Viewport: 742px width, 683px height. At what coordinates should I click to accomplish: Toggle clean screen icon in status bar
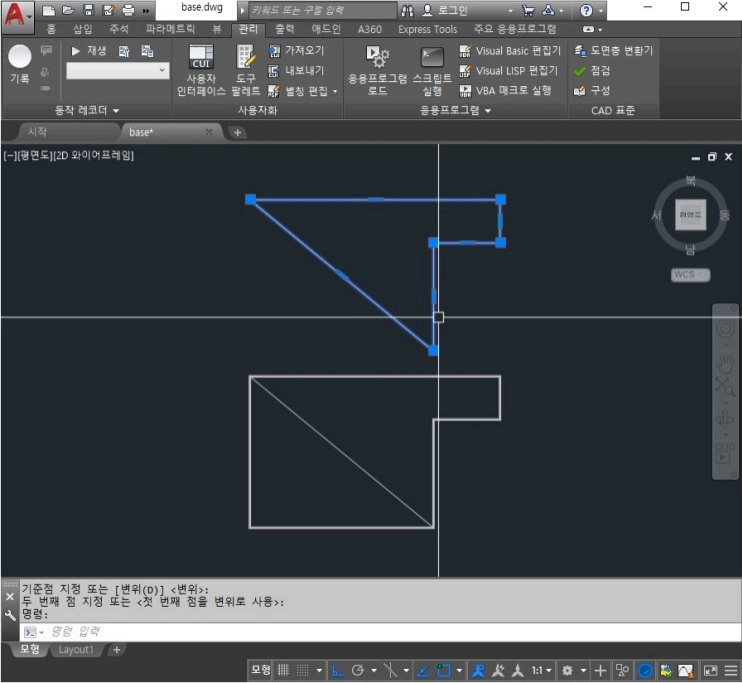710,670
